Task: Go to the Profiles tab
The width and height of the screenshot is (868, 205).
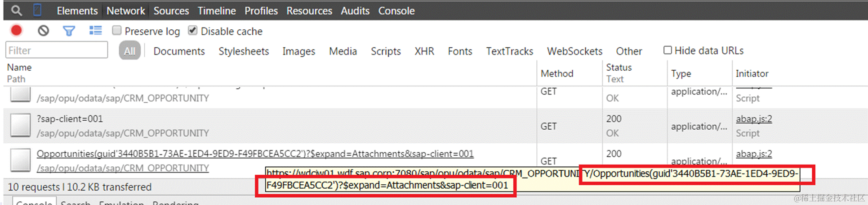Action: click(x=261, y=10)
